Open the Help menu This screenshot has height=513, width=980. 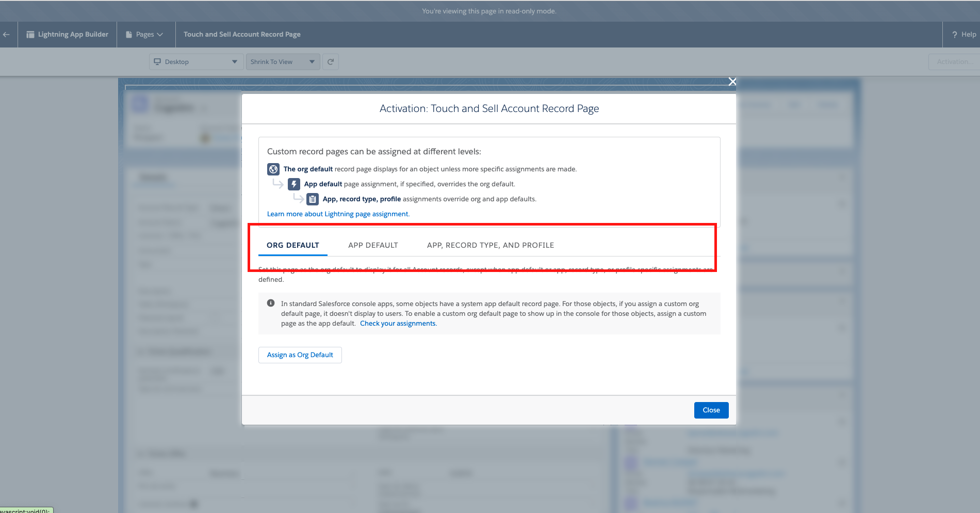pos(963,35)
